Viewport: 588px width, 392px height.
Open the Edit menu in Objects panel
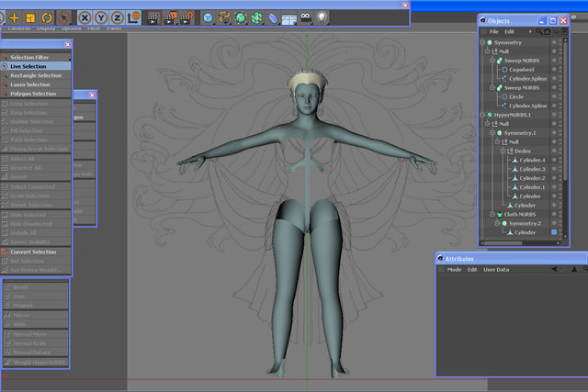[509, 32]
